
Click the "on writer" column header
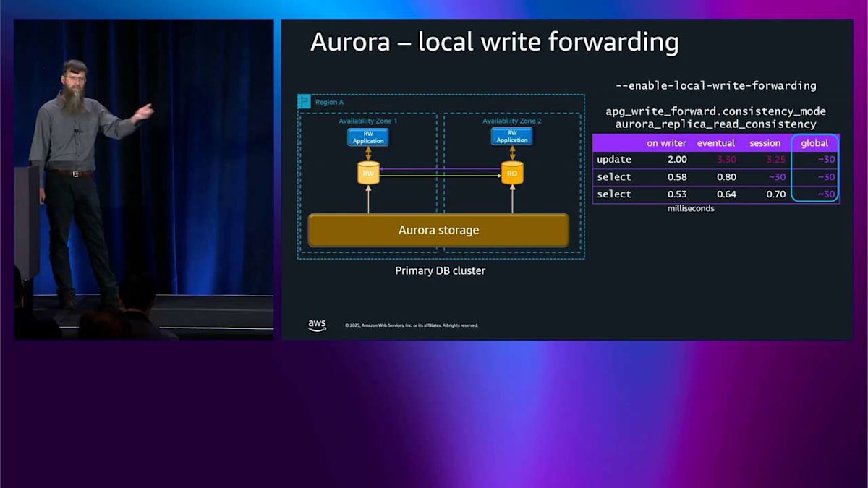[666, 143]
